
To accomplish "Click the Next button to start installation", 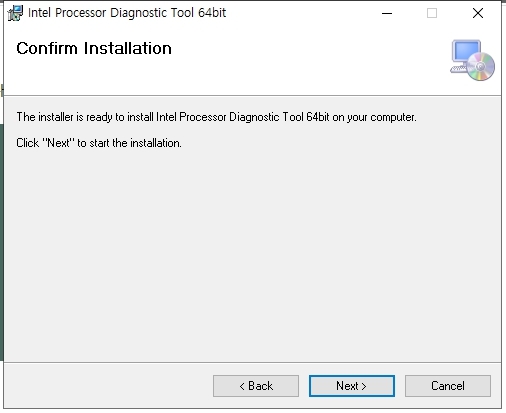I will point(352,386).
